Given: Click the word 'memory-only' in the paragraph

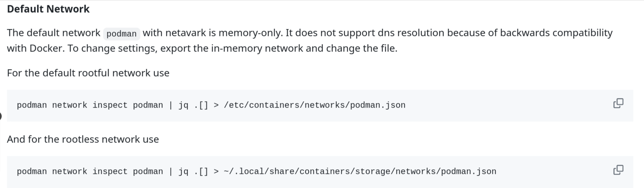Looking at the screenshot, I should click(x=250, y=33).
